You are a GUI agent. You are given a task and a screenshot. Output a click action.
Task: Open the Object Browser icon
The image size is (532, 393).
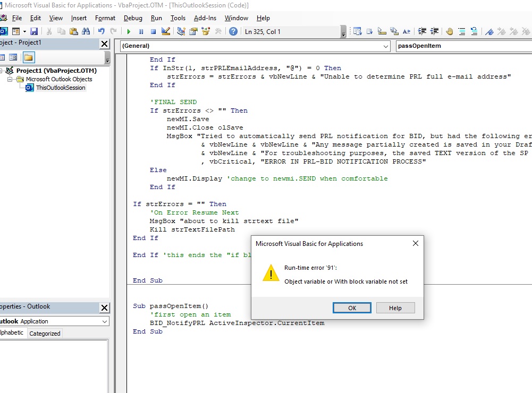[x=205, y=32]
